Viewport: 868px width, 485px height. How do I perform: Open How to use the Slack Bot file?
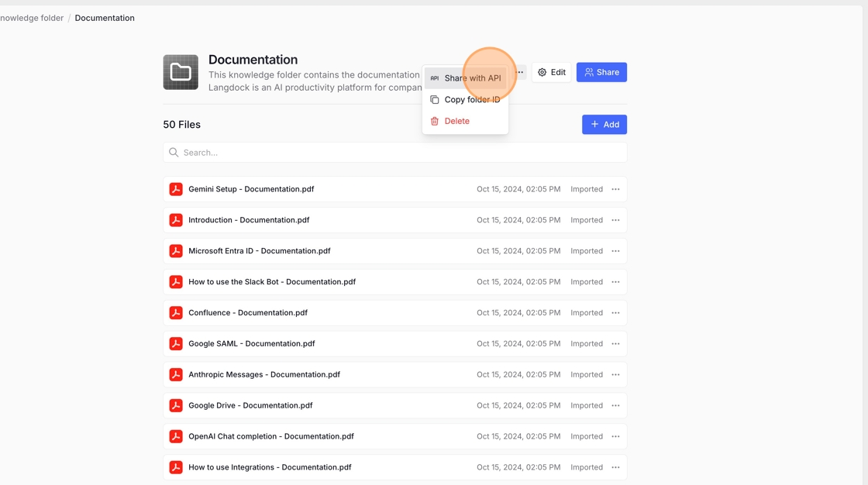click(x=272, y=282)
